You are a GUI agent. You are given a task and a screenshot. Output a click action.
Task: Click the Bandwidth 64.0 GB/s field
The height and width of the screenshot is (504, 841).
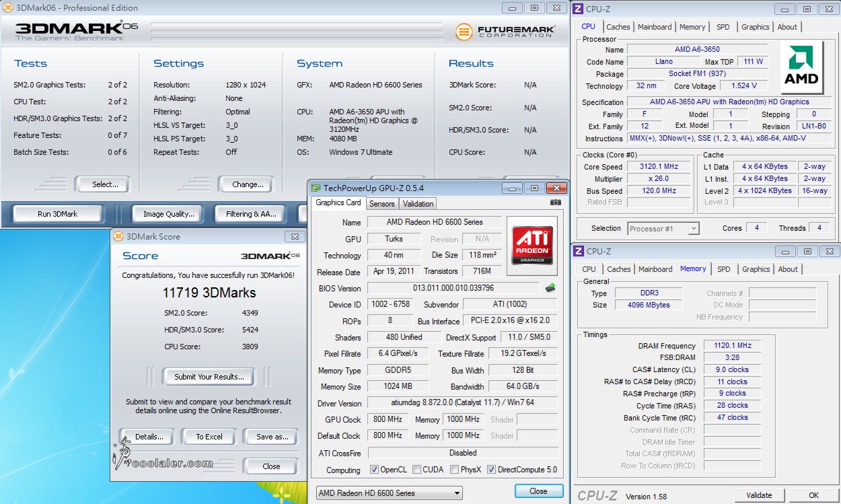(x=523, y=386)
